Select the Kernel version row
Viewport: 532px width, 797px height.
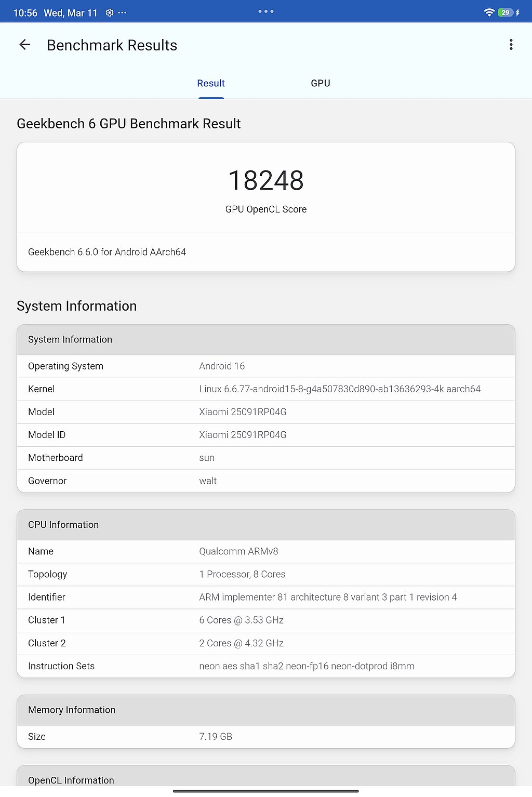(x=266, y=389)
